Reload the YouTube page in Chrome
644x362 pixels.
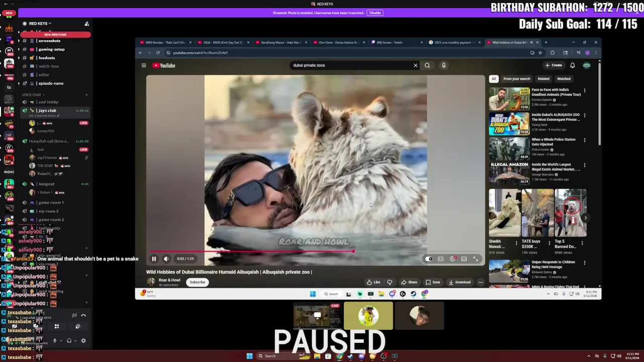(157, 53)
